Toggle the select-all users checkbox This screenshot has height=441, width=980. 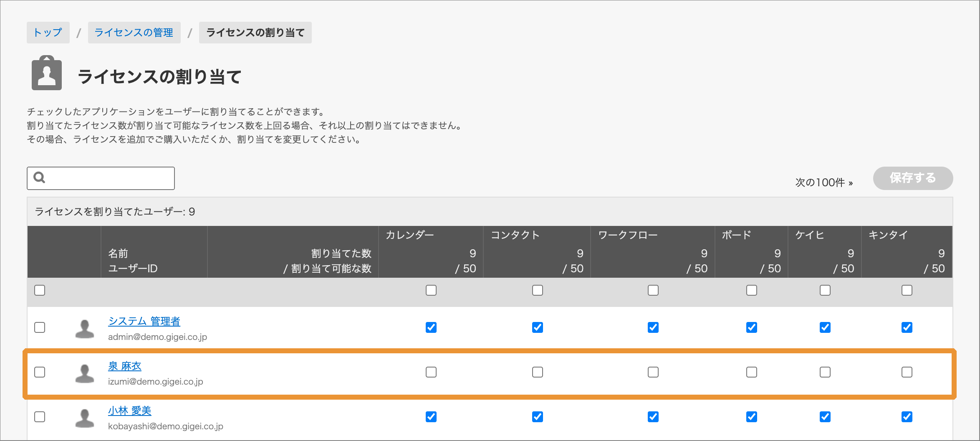pos(40,290)
